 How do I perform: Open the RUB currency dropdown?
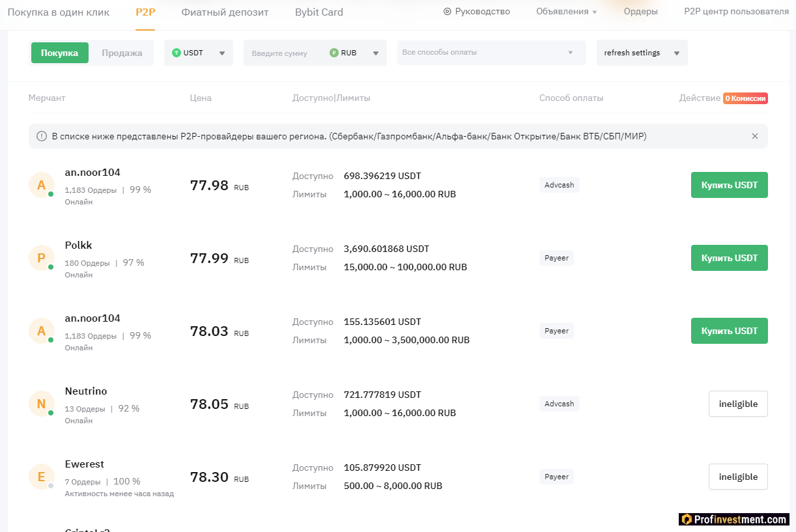point(356,53)
